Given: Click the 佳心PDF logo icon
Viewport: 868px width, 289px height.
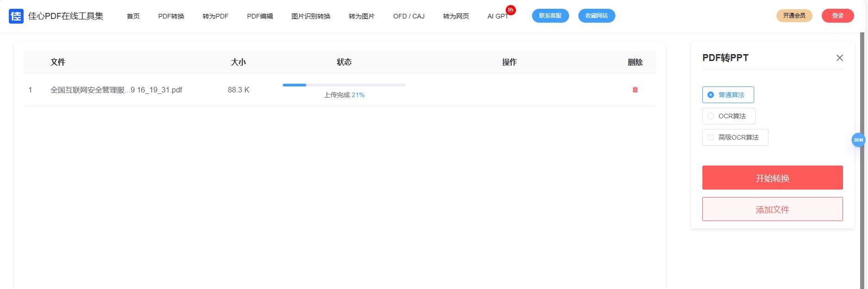Looking at the screenshot, I should pyautogui.click(x=16, y=16).
